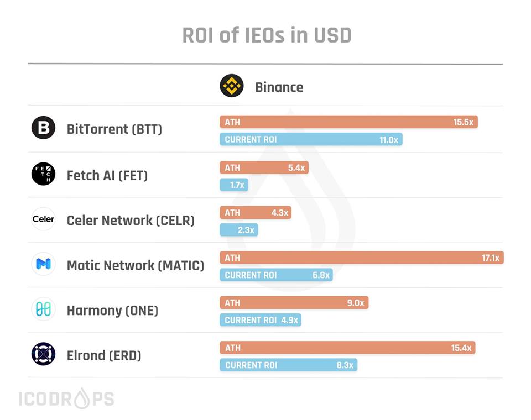
Task: Click the Binance column header text
Action: [x=279, y=87]
